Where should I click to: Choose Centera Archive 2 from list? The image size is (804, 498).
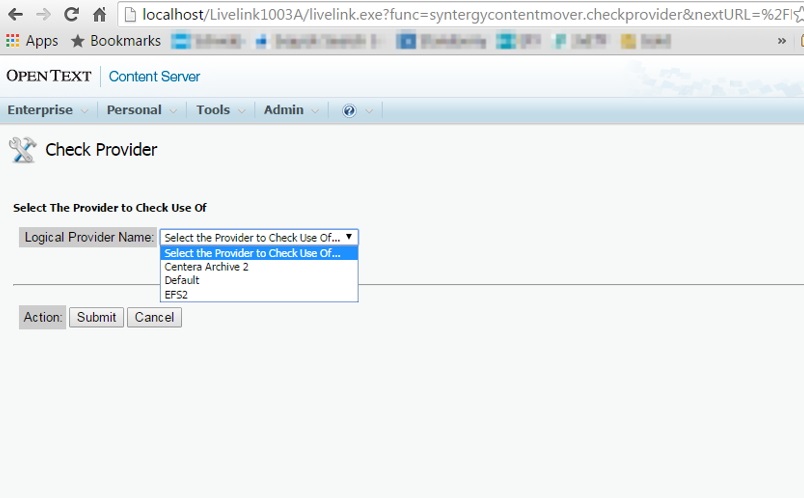[x=207, y=267]
